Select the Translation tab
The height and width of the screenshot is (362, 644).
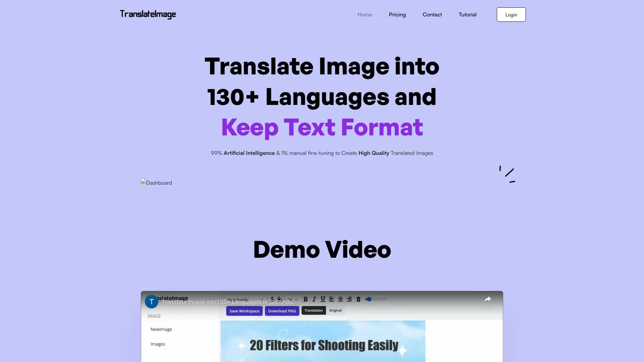pyautogui.click(x=313, y=310)
